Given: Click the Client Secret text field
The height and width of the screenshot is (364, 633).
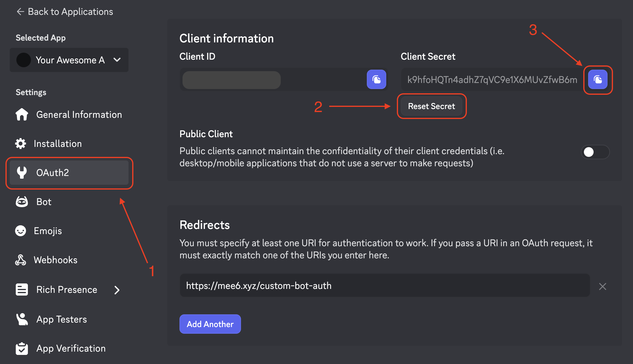Looking at the screenshot, I should (x=492, y=80).
